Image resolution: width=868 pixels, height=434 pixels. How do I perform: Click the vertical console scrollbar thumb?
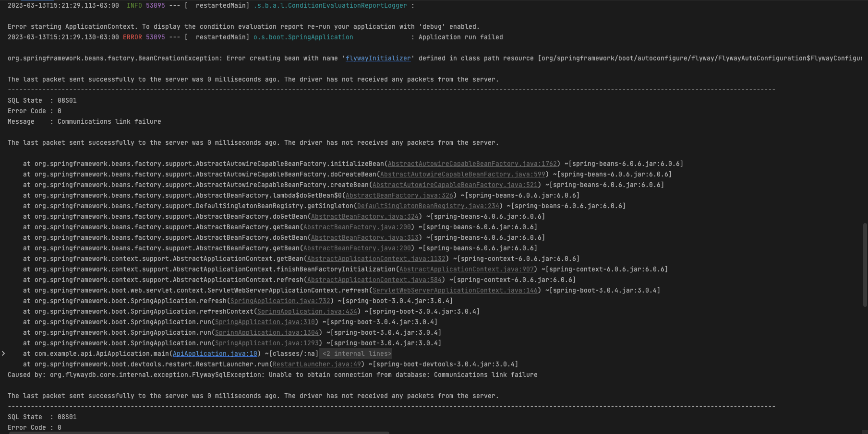click(x=865, y=265)
